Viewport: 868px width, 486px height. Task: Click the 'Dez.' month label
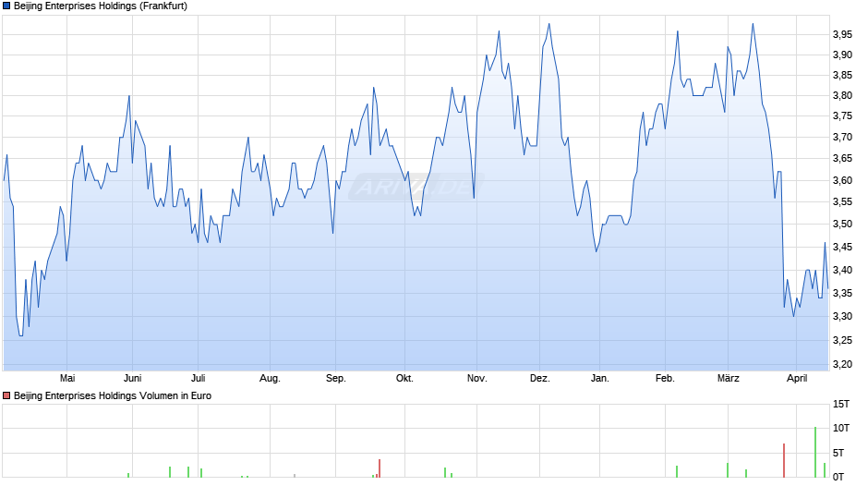[540, 378]
